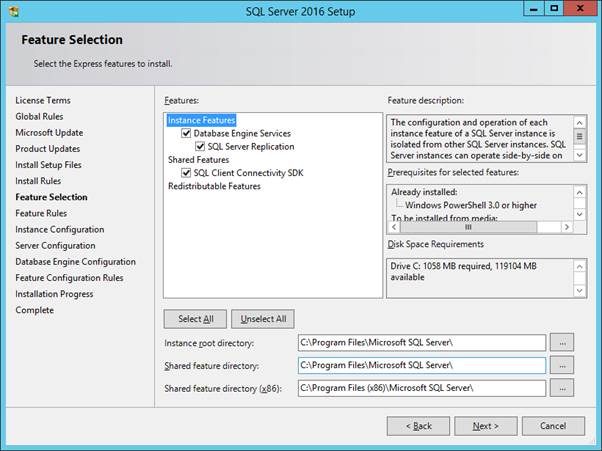This screenshot has width=602, height=451.
Task: Click Database Engine Configuration step in sidebar
Action: [x=76, y=261]
